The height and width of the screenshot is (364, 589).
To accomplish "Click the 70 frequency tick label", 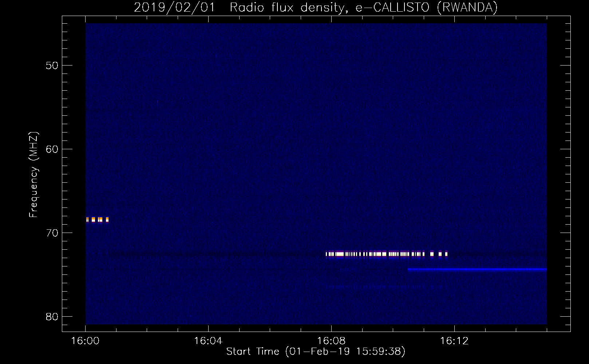I will pos(52,233).
